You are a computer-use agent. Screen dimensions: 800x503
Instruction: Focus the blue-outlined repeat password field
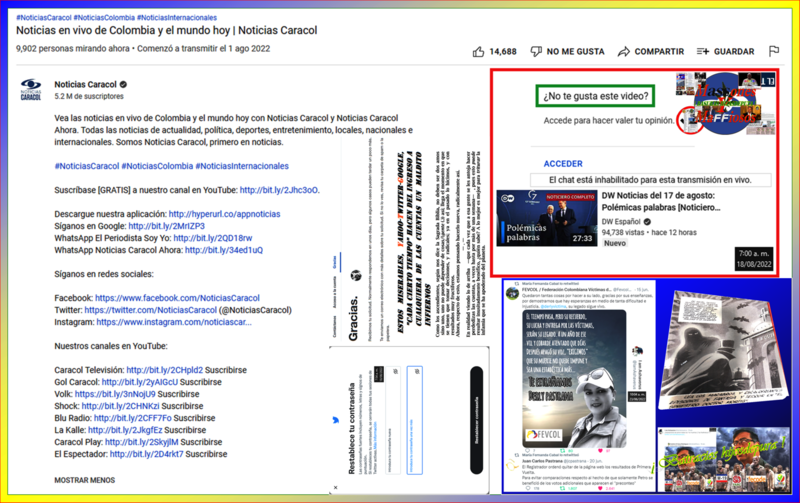[x=414, y=420]
